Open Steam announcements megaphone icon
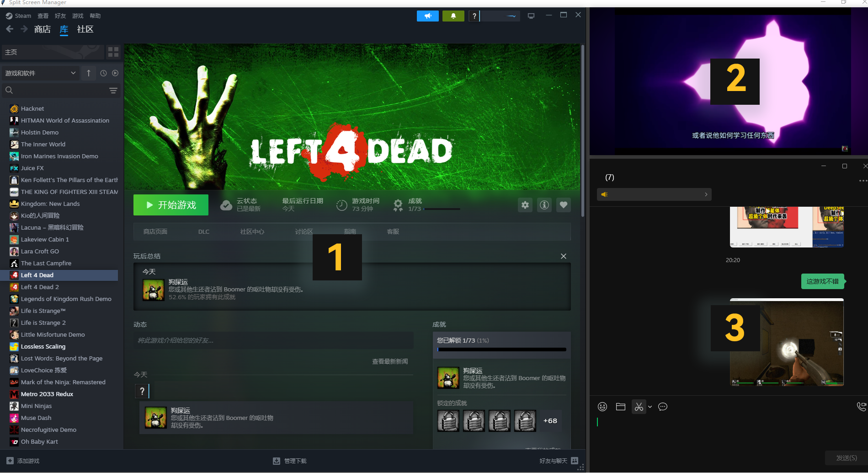 (x=427, y=16)
